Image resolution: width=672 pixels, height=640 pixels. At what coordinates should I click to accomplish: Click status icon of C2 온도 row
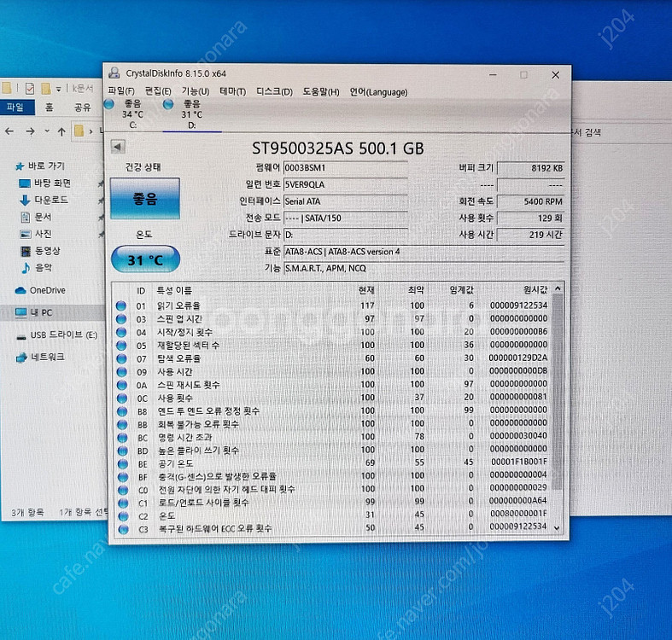[x=124, y=516]
